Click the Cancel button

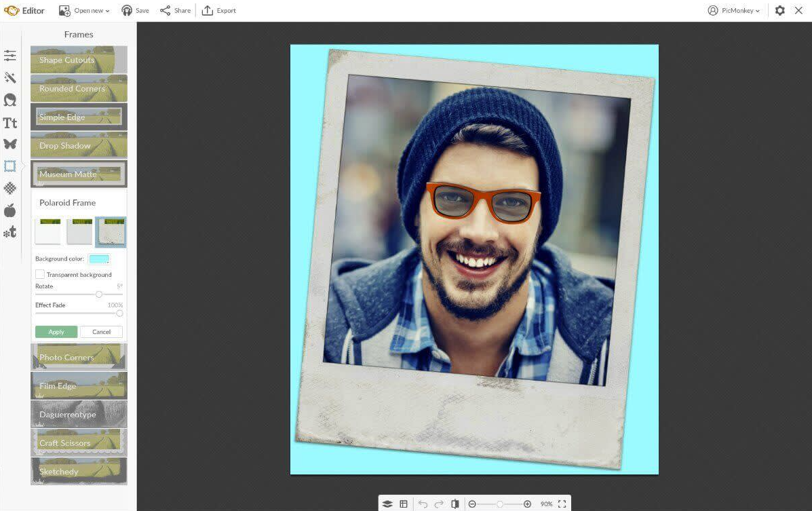click(101, 332)
